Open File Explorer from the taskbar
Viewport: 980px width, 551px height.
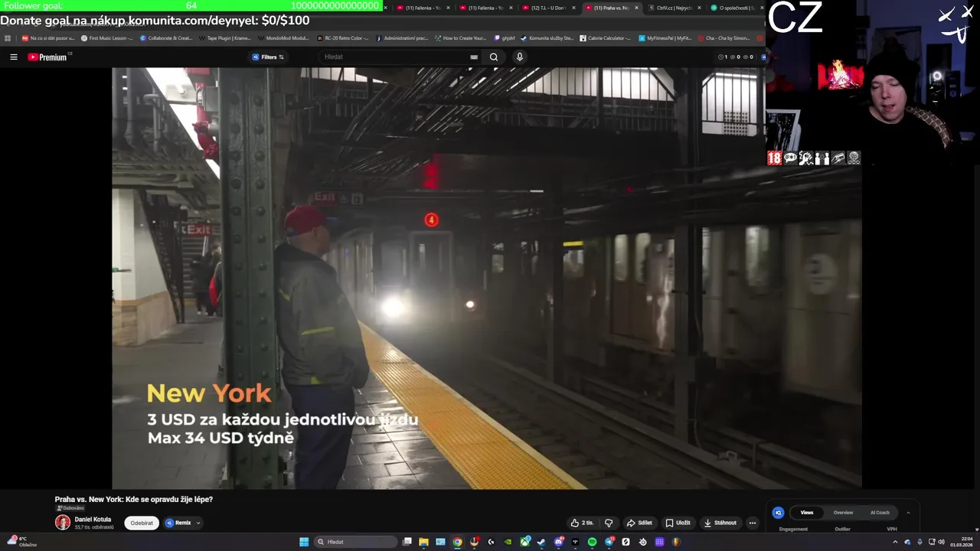[423, 542]
